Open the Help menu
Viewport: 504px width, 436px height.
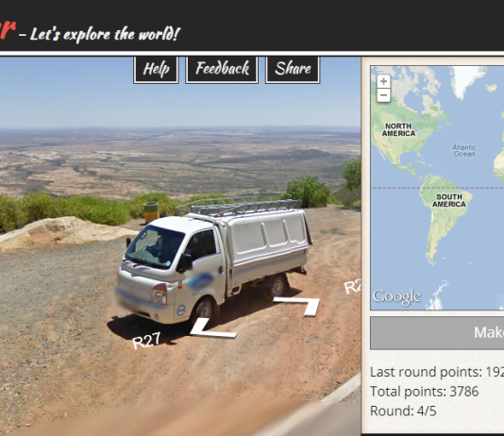[156, 69]
